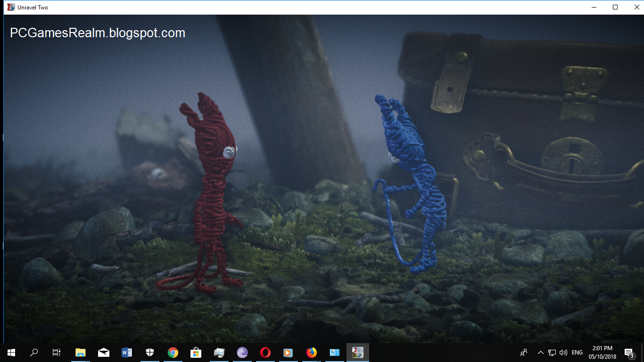Screen dimensions: 644x362
Task: Open the Windows Start menu
Action: tap(11, 353)
